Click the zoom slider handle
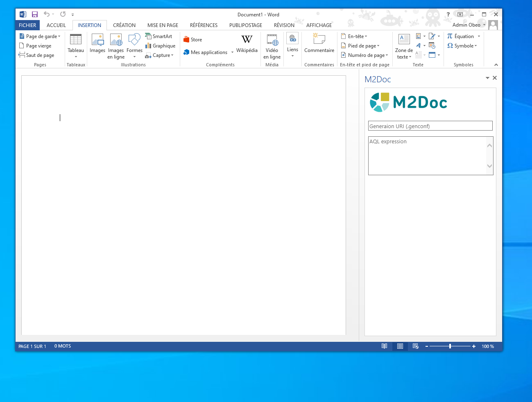 tap(450, 346)
